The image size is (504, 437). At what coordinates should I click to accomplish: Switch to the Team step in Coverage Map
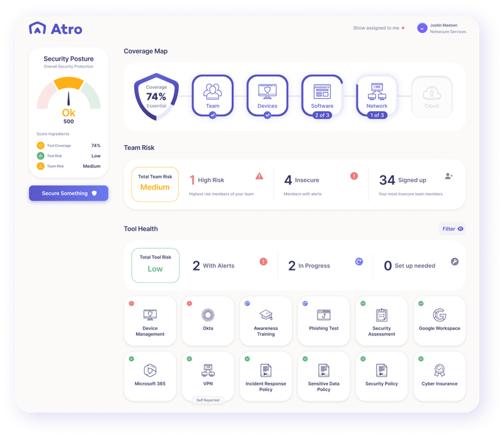[213, 93]
